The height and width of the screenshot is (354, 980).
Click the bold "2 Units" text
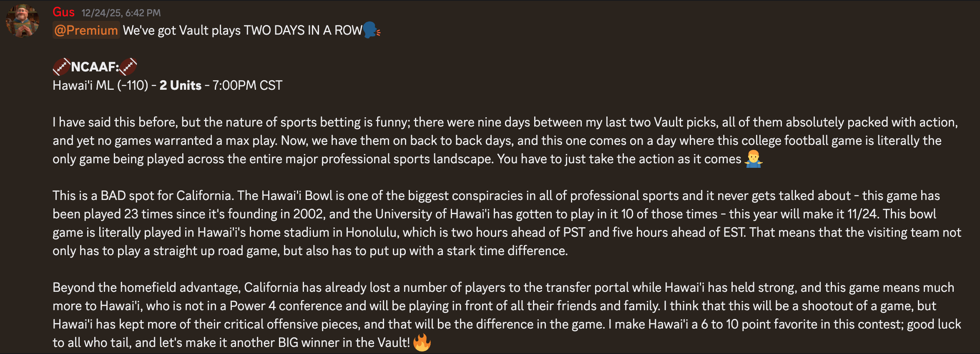coord(180,86)
